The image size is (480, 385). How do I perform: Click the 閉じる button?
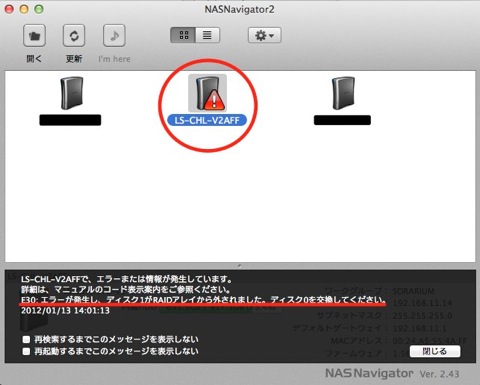(435, 351)
